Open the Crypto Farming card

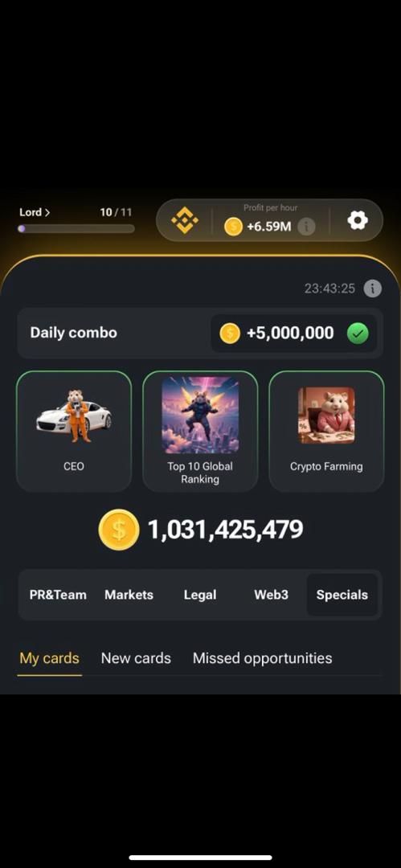(x=326, y=432)
